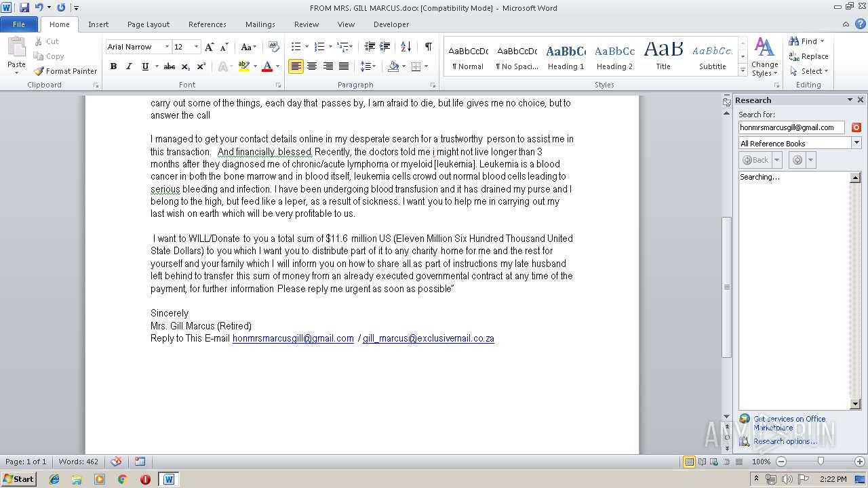Open All Reference Books dropdown

(x=856, y=143)
